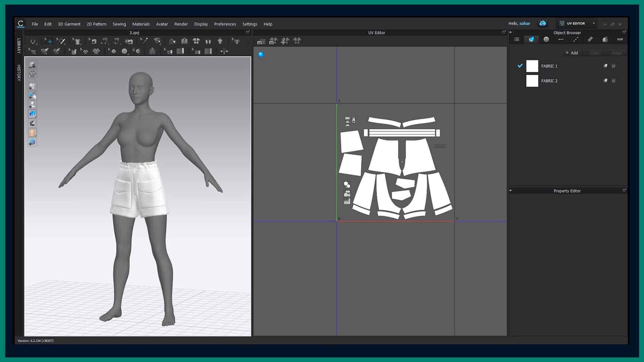Open the UV EDITOR mode dropdown
The width and height of the screenshot is (644, 362).
click(594, 23)
